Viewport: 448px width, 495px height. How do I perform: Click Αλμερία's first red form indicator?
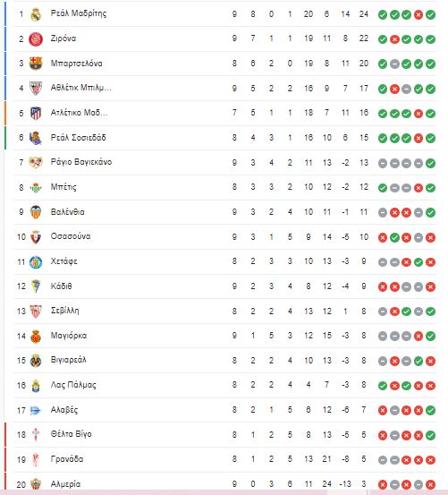click(x=383, y=484)
